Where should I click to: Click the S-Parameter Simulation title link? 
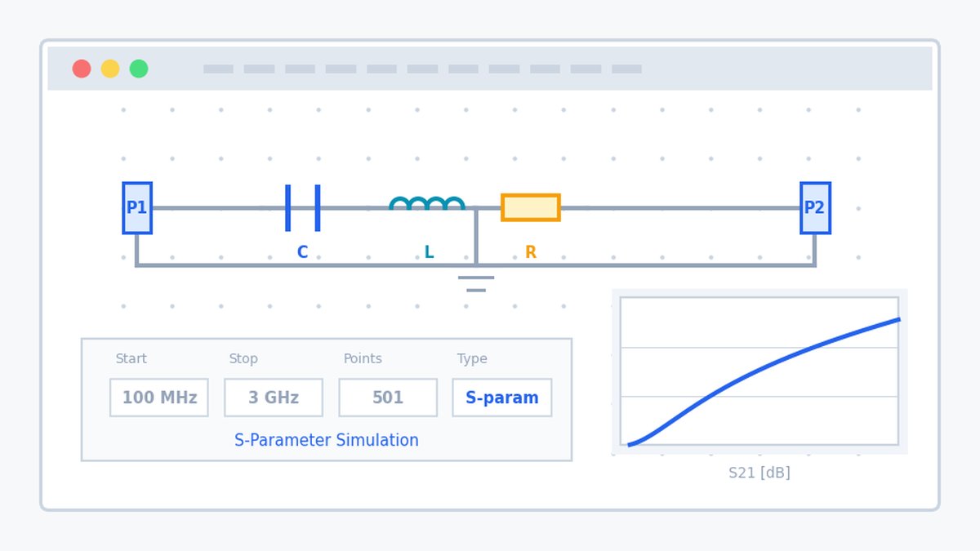click(327, 441)
